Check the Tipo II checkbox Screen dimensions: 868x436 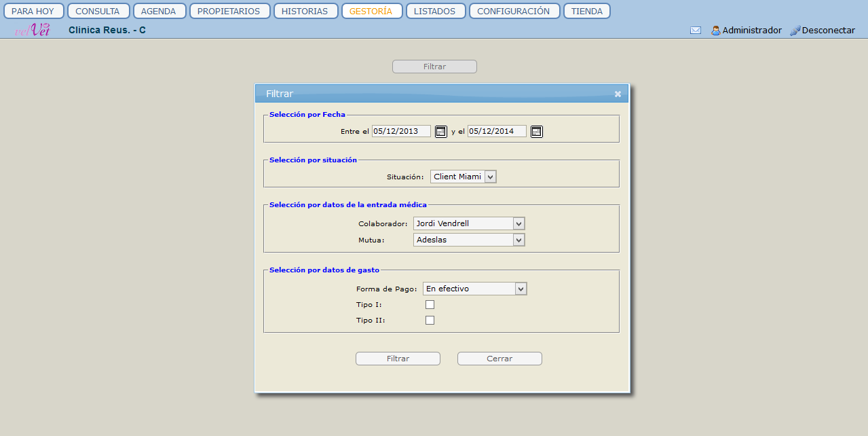click(430, 321)
